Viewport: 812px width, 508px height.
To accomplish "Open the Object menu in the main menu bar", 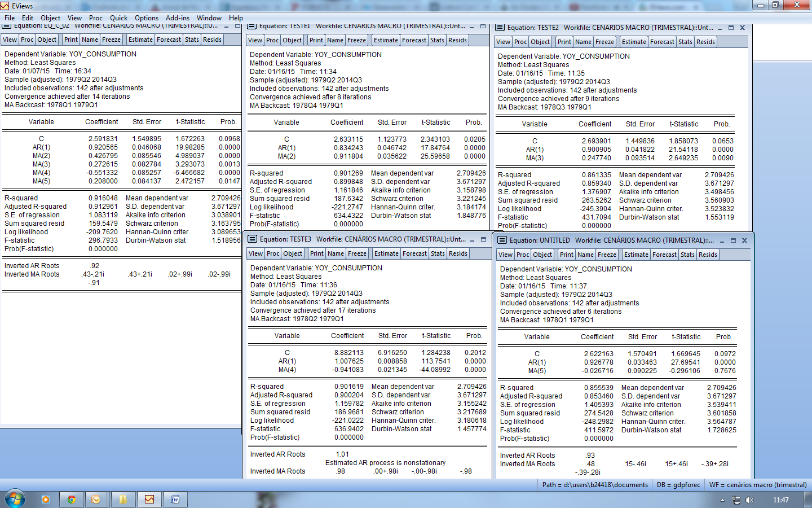I will click(x=50, y=18).
